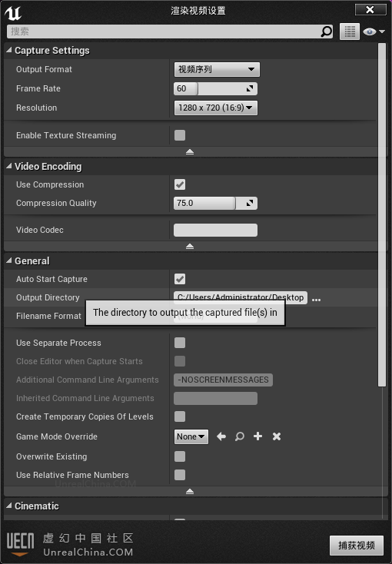Click the 捕获视频 capture button
The image size is (392, 564).
[x=357, y=546]
